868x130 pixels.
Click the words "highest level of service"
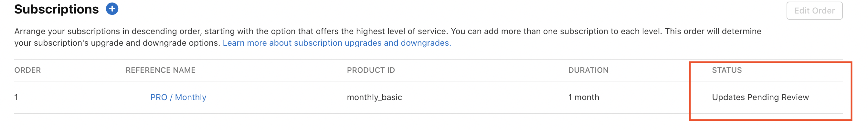pyautogui.click(x=401, y=32)
